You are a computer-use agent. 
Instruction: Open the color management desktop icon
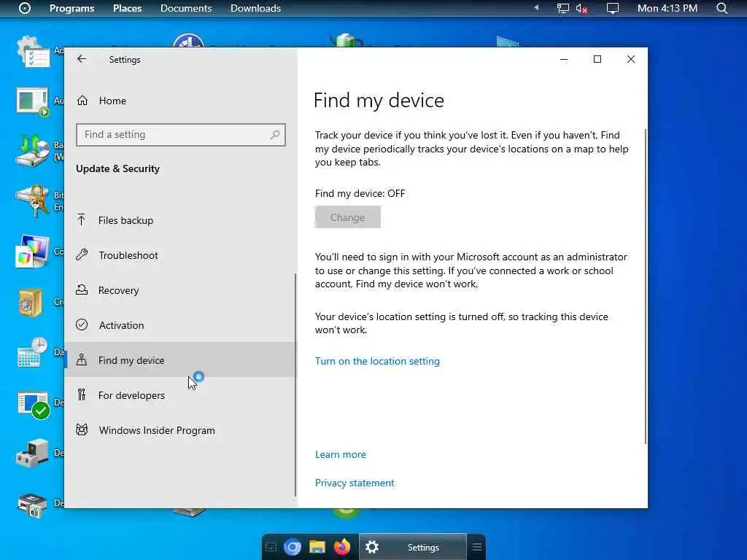tap(32, 251)
